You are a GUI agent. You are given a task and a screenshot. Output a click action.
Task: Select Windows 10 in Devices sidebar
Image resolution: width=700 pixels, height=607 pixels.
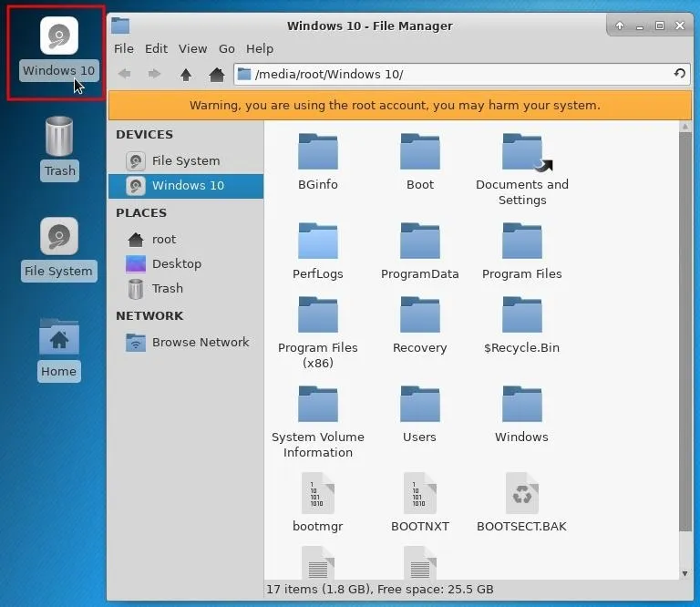tap(186, 186)
